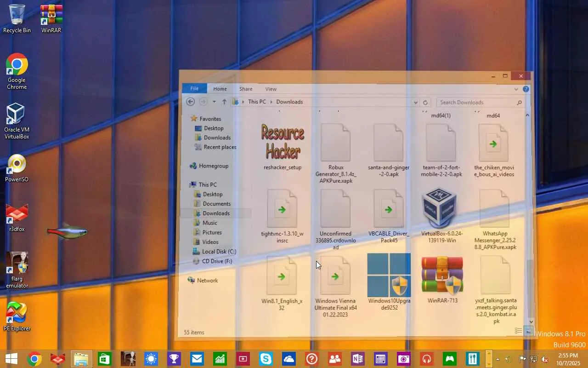
Task: Refresh the Downloads folder
Action: click(425, 103)
